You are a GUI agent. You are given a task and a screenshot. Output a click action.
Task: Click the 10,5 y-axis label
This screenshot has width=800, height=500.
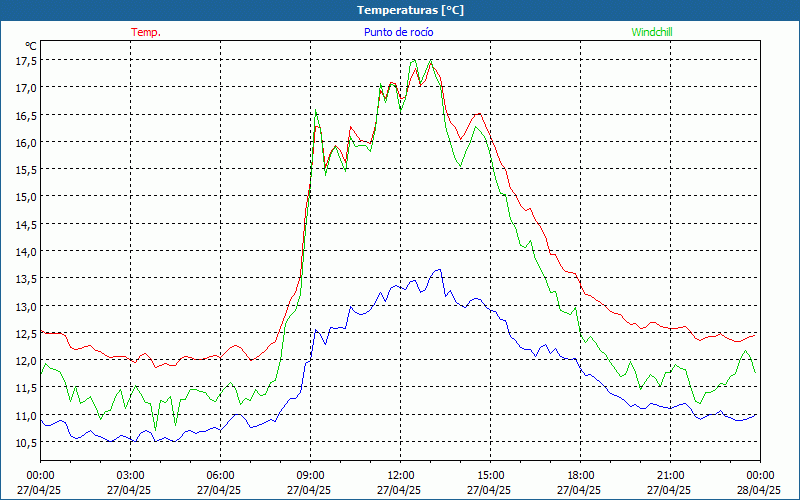pyautogui.click(x=26, y=442)
